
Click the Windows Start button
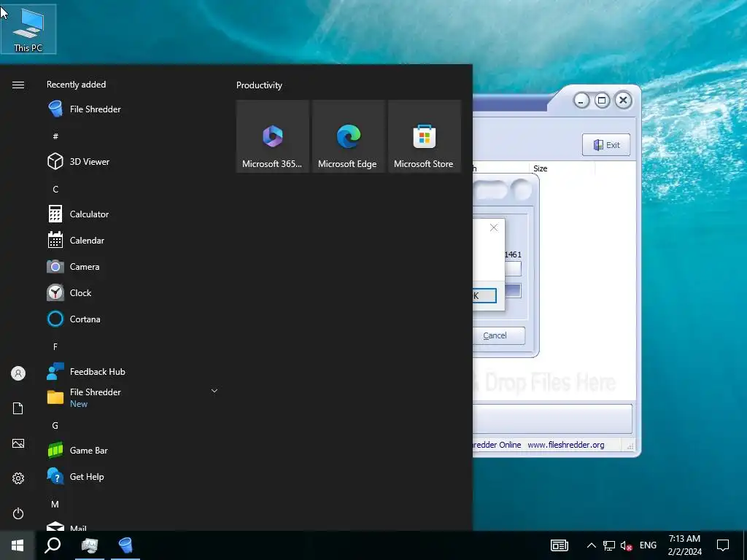[18, 545]
